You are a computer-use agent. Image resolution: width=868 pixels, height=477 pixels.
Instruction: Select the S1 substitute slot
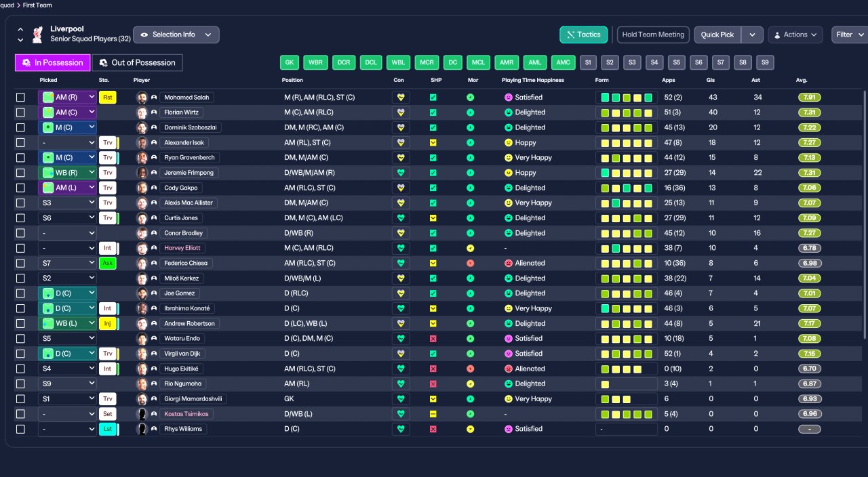[x=588, y=62]
